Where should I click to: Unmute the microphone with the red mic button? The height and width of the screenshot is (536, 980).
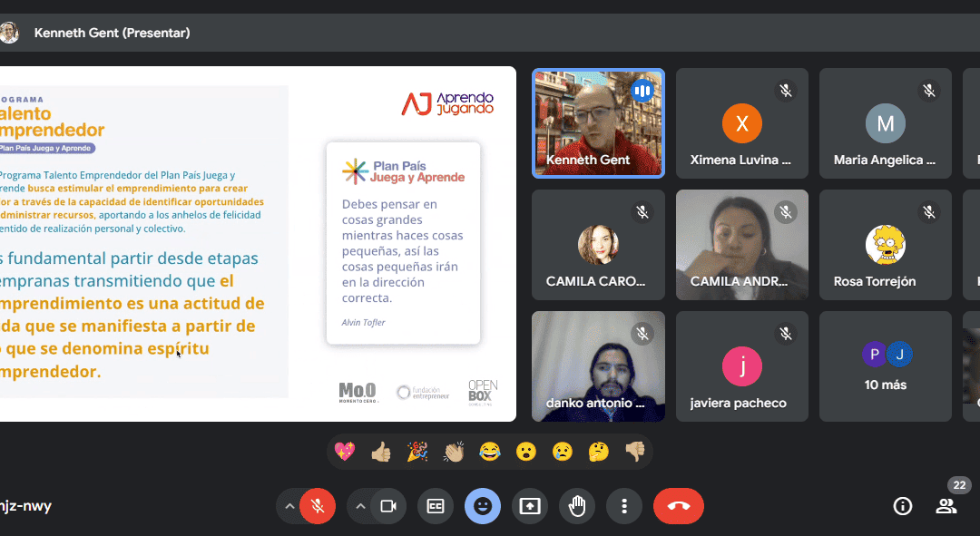tap(318, 506)
